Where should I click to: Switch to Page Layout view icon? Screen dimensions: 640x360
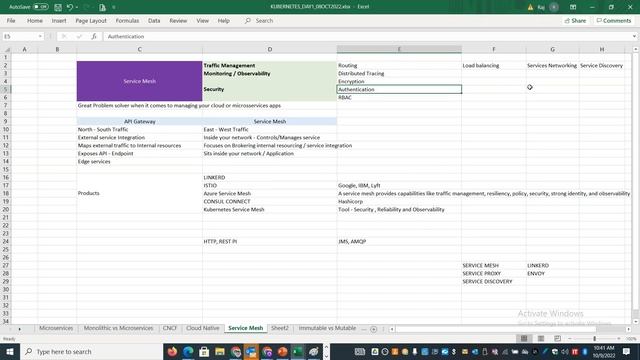[541, 338]
